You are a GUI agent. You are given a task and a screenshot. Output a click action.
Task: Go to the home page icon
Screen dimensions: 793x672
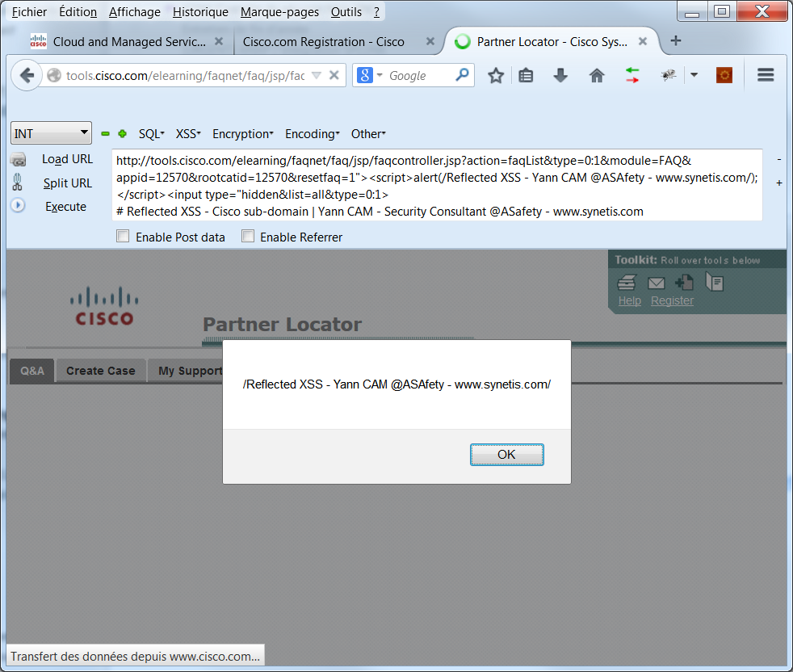597,75
